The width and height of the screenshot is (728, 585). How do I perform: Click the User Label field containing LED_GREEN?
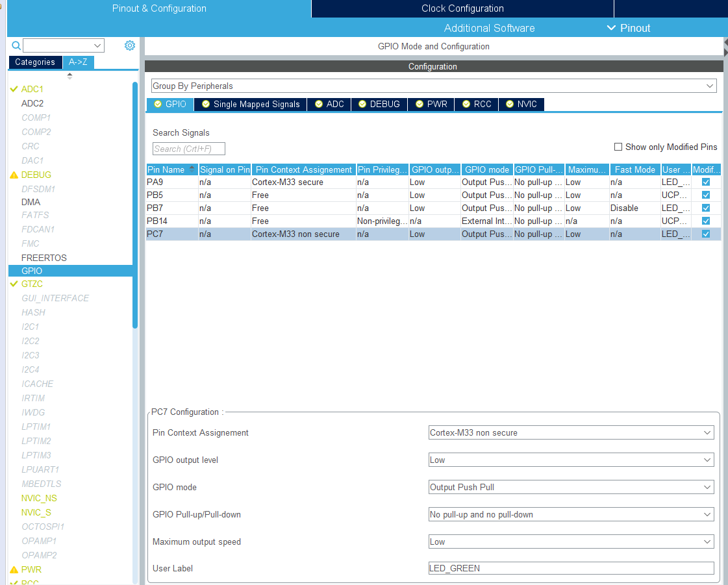click(570, 568)
